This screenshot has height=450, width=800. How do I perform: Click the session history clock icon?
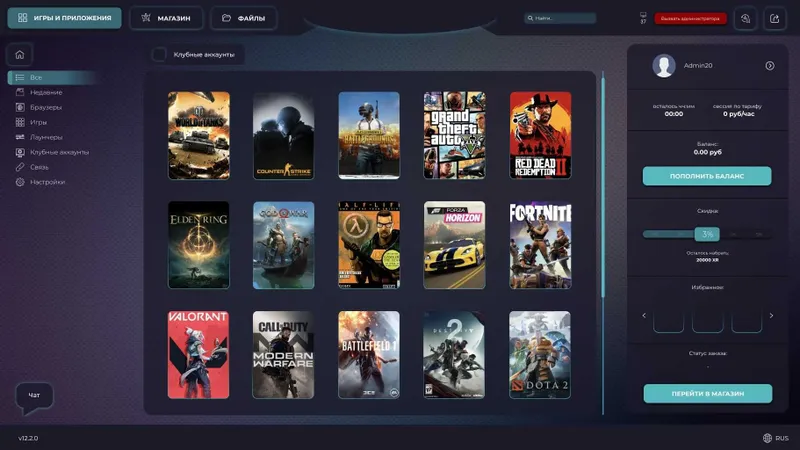[x=745, y=18]
